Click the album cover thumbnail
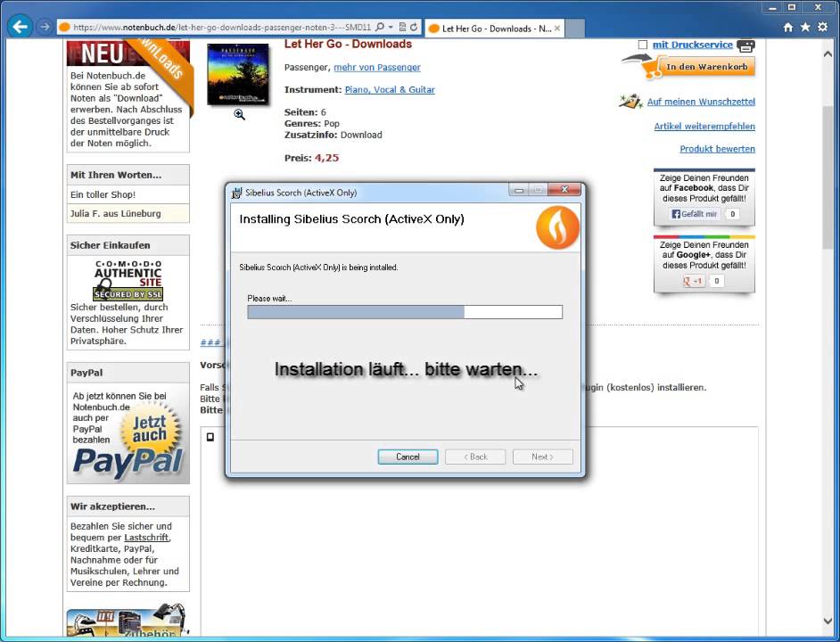840x642 pixels. [x=238, y=74]
